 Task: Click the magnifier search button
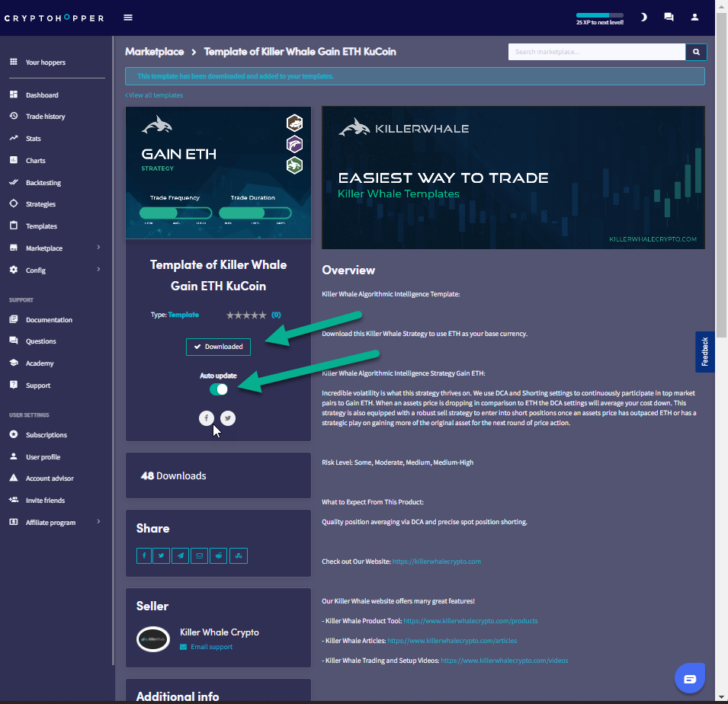(696, 52)
